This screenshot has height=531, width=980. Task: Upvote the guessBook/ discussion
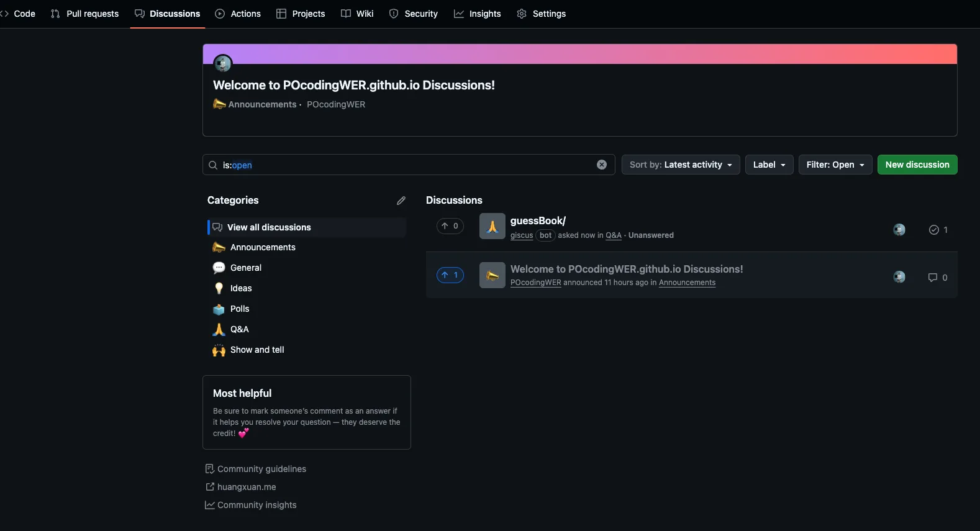pos(450,226)
